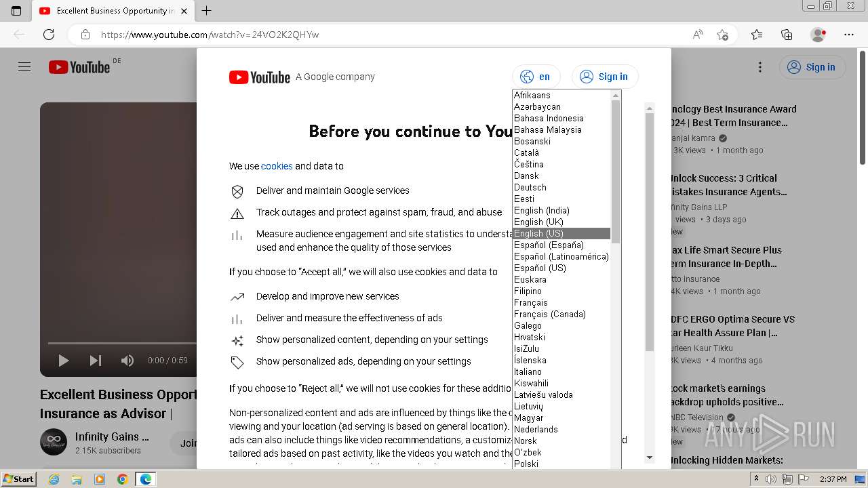Open the Tab actions menu icon
Viewport: 868px width, 488px height.
(x=16, y=11)
